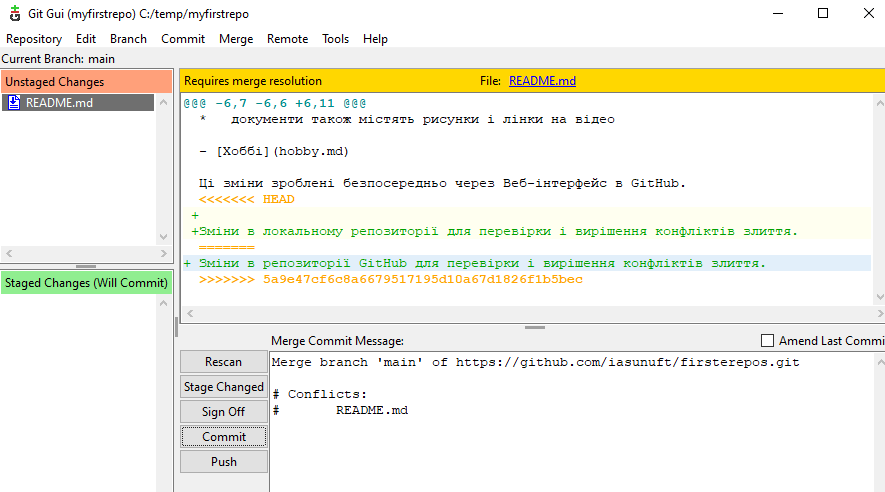Open the Merge menu
This screenshot has height=492, width=885.
coord(236,39)
